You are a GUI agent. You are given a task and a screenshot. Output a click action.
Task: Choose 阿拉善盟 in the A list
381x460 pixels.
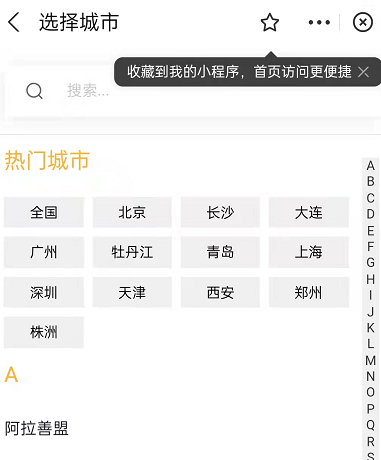(x=37, y=428)
